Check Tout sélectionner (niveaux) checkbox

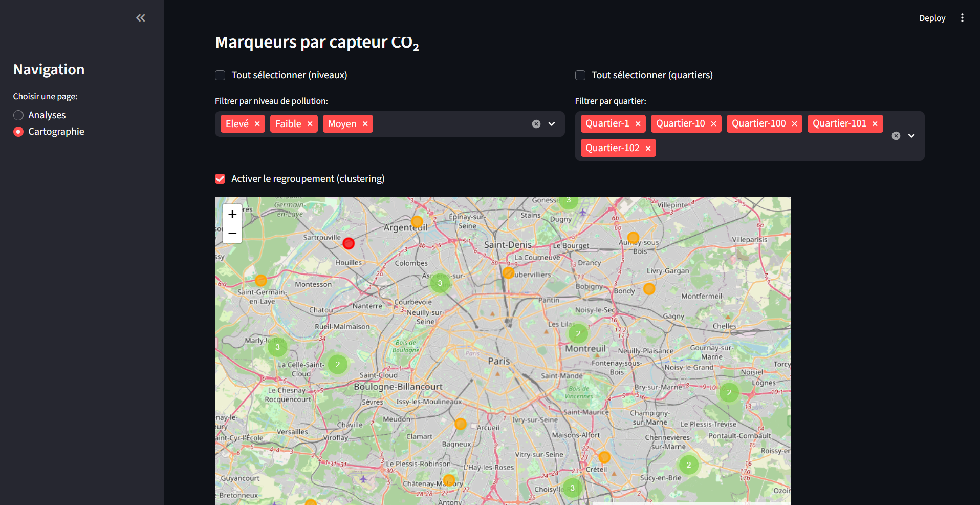pos(220,75)
